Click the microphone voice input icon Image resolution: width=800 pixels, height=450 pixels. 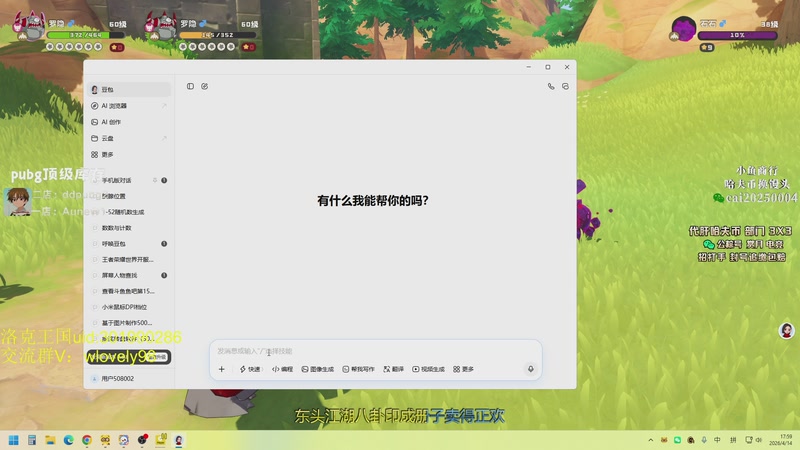pos(531,369)
